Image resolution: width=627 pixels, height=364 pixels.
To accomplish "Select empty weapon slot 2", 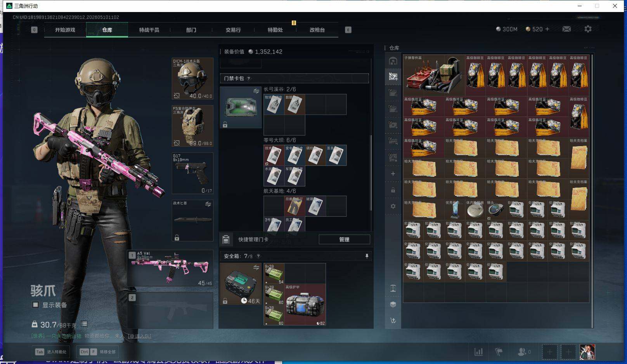I will [170, 310].
